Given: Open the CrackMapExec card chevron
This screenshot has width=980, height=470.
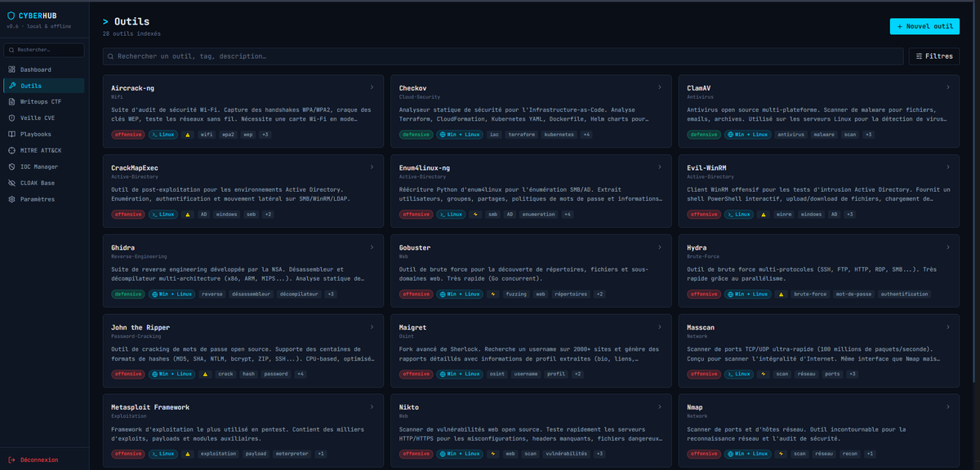Looking at the screenshot, I should (x=372, y=167).
